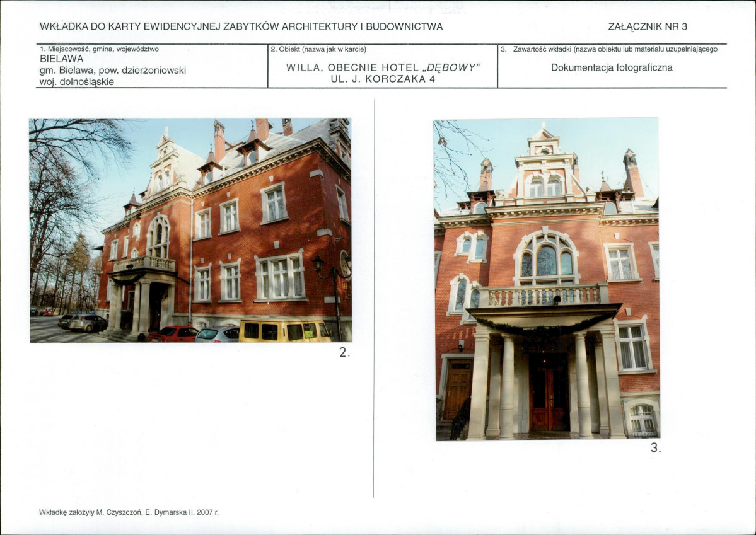
Task: Click the Dokumentacja fotograficzna text
Action: point(612,67)
